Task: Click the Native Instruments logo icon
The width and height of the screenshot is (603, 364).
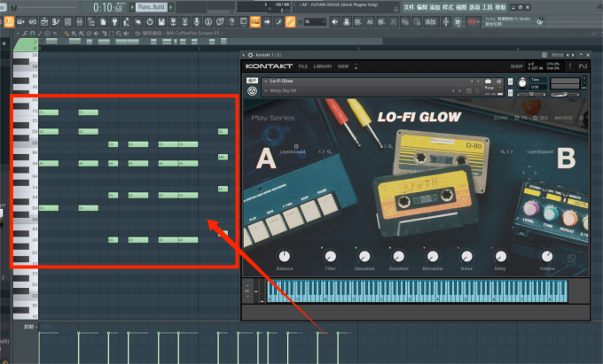Action: [583, 66]
